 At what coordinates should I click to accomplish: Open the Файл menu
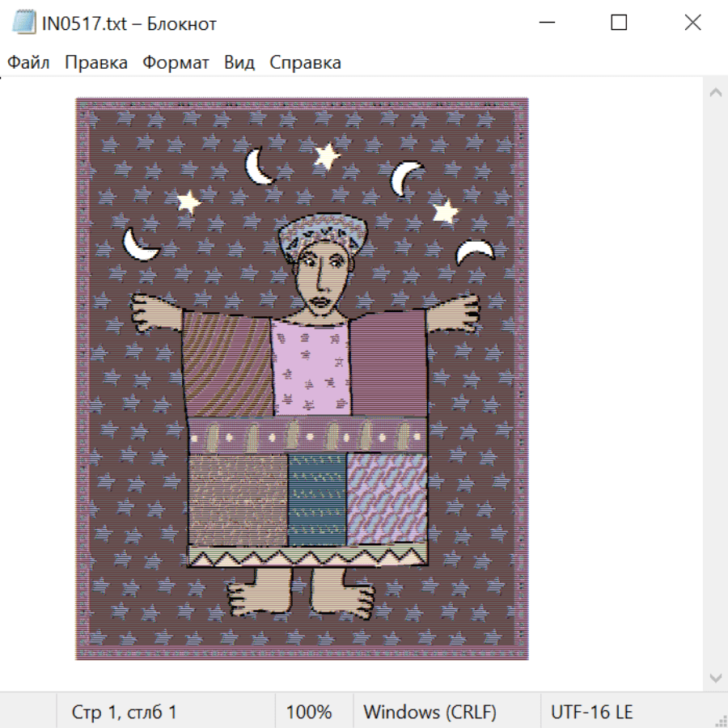click(28, 62)
